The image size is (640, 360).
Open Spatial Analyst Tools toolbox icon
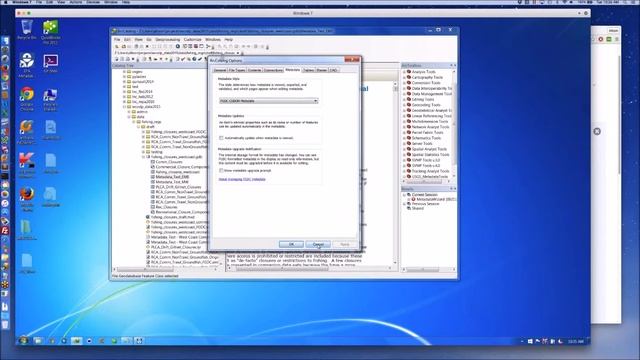point(409,149)
